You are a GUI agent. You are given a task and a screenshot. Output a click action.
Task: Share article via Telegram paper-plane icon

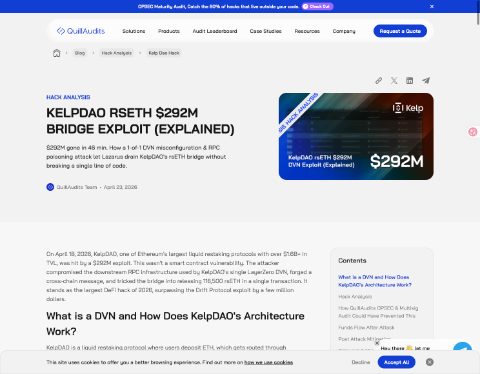point(426,80)
